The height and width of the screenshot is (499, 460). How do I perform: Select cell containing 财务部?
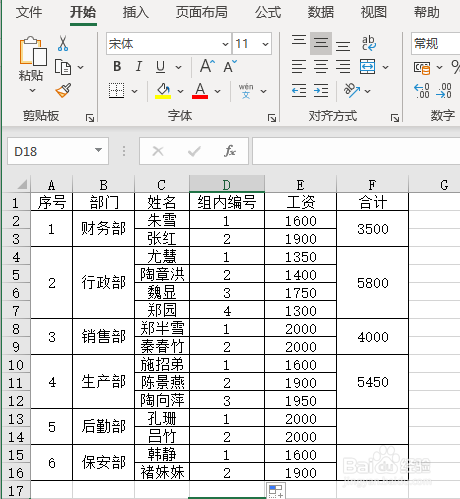point(104,229)
